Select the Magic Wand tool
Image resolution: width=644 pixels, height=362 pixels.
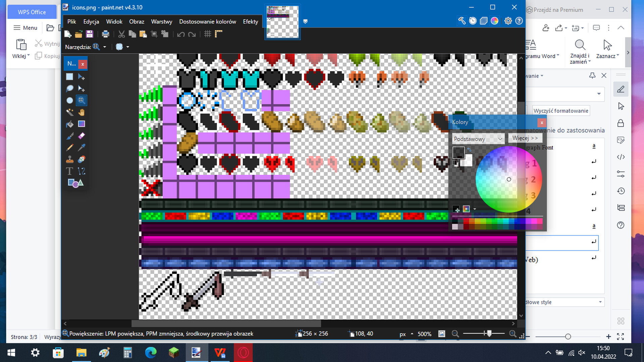pos(69,112)
